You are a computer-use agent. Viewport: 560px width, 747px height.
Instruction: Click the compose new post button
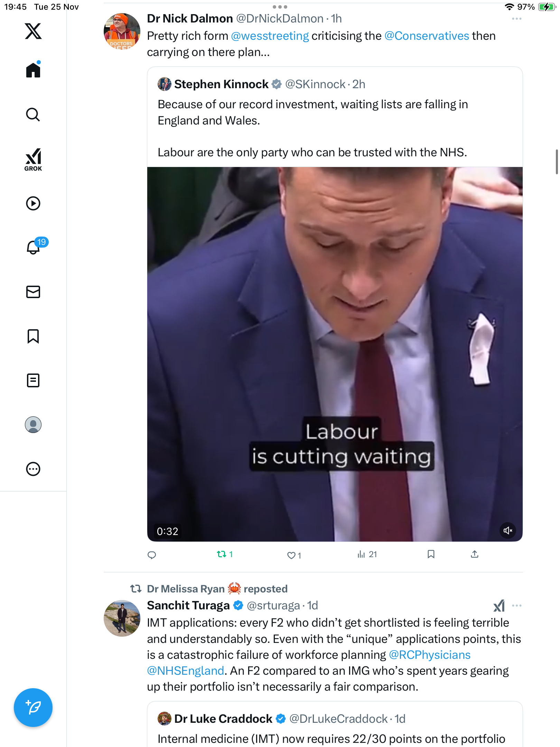33,707
